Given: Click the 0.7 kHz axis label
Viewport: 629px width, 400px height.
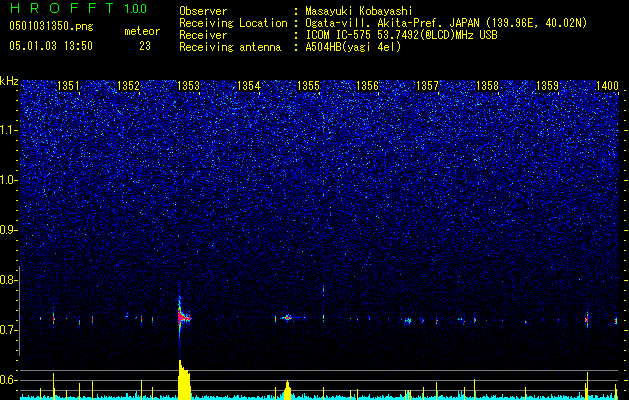Looking at the screenshot, I should coord(8,330).
